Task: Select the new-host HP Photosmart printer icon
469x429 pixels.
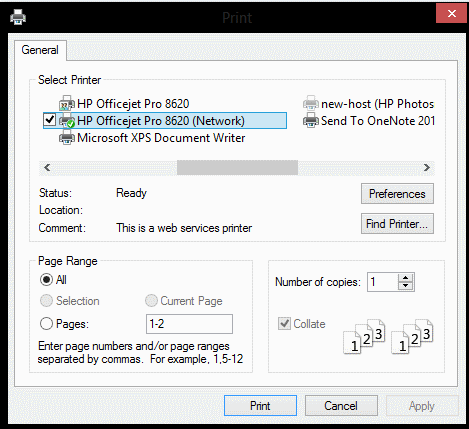Action: tap(311, 104)
